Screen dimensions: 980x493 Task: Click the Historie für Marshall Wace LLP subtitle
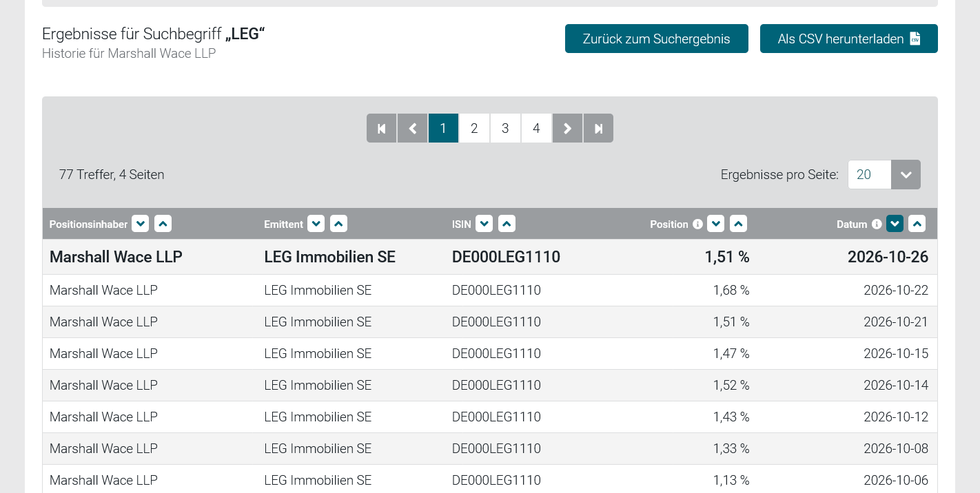click(x=129, y=53)
